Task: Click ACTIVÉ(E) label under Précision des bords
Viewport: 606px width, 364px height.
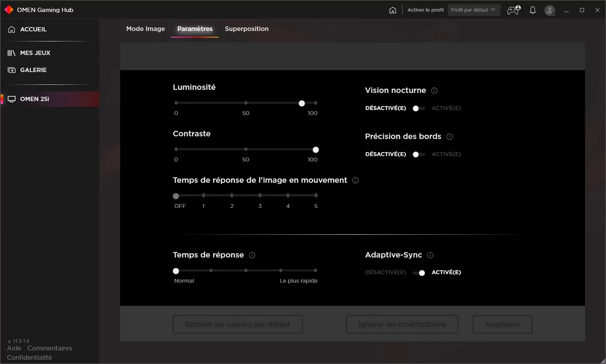Action: tap(446, 154)
